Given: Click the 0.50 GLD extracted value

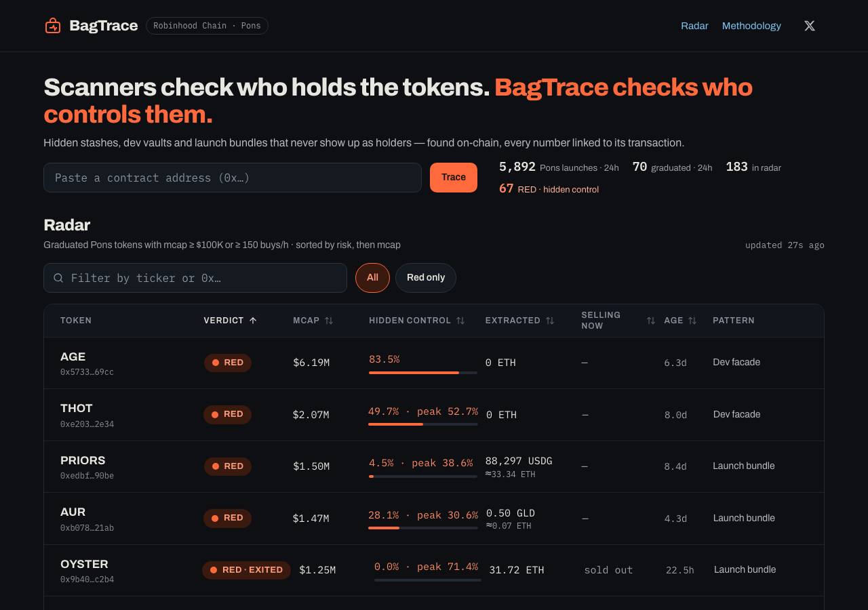Looking at the screenshot, I should point(511,513).
